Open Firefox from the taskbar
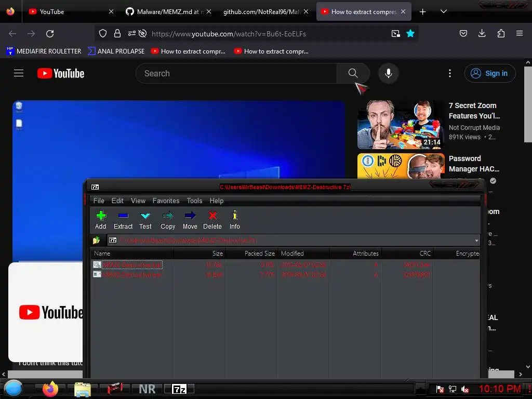532x399 pixels. [50, 389]
